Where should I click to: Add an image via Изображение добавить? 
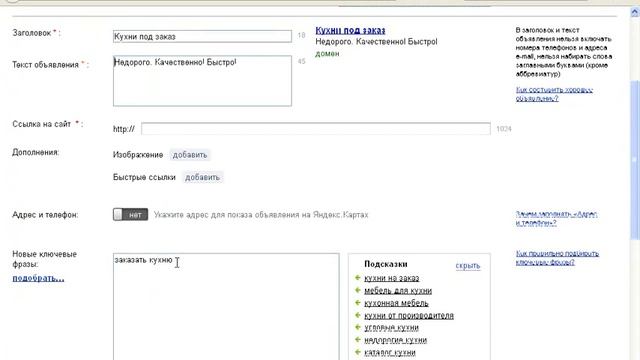pos(190,155)
